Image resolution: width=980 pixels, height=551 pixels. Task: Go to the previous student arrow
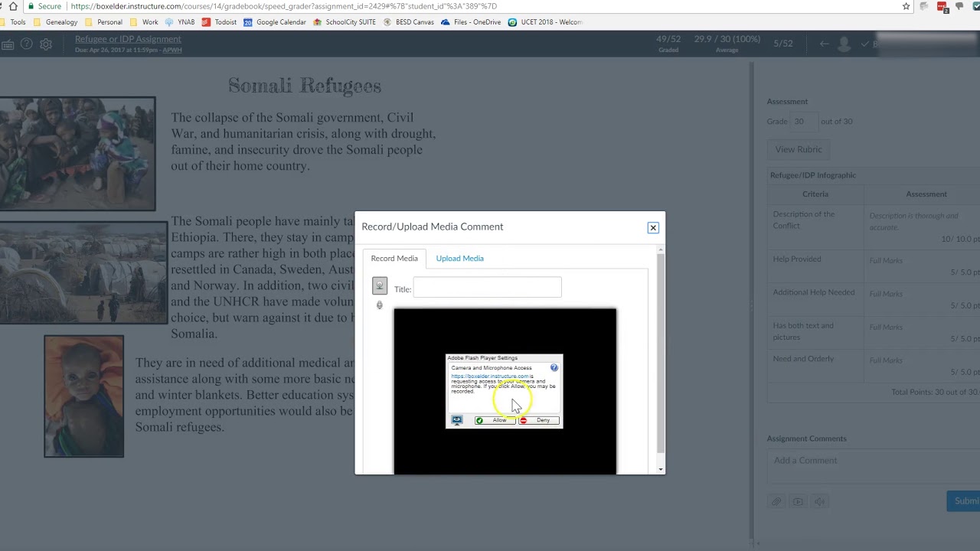click(x=824, y=44)
